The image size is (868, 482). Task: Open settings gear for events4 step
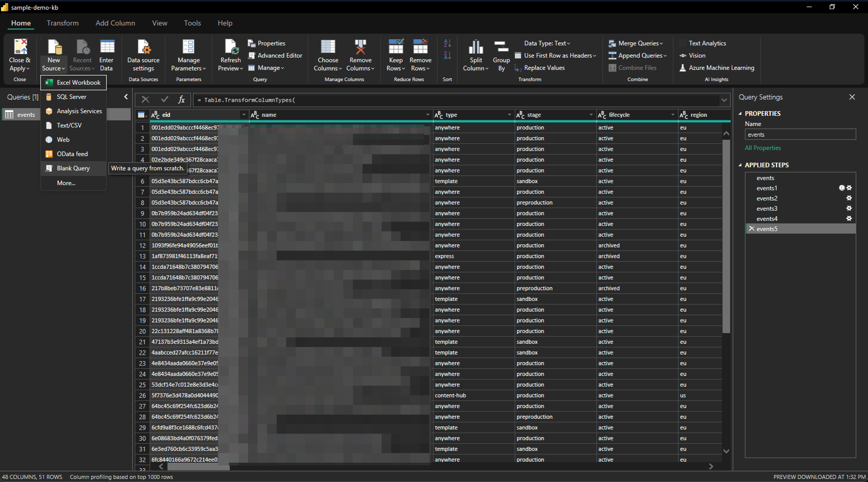tap(849, 218)
